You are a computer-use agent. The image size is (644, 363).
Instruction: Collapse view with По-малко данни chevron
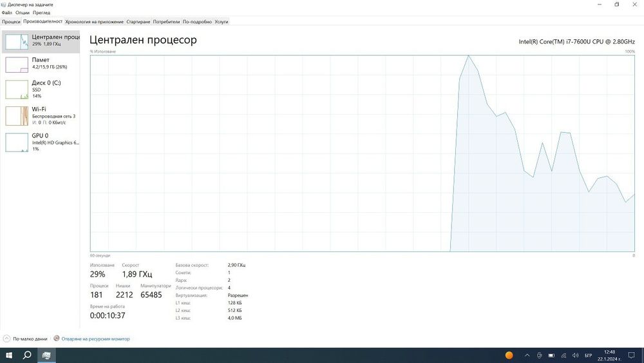coord(6,338)
